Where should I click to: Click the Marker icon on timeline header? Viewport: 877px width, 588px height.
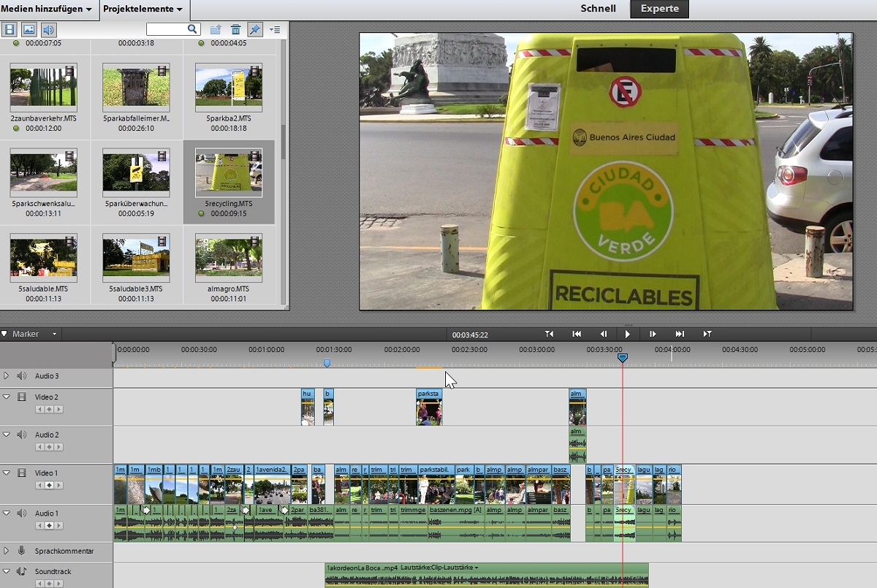4,334
